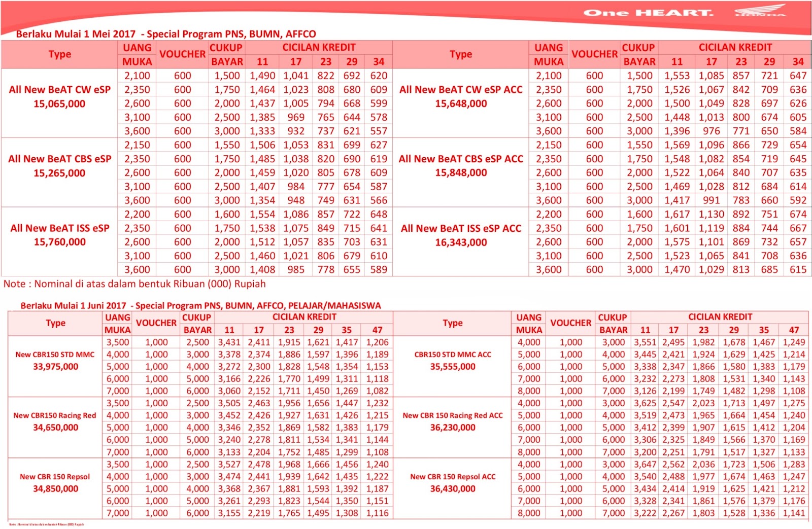Select the 'Berlaku Mulai 1 Mei 2017' heading
Viewport: 812px width, 529px height.
pos(76,34)
